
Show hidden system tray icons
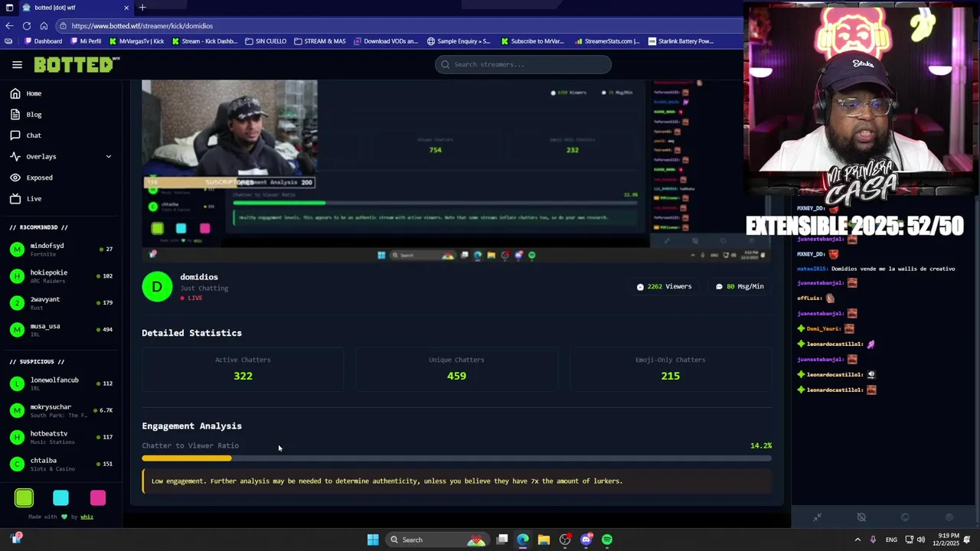pyautogui.click(x=857, y=540)
